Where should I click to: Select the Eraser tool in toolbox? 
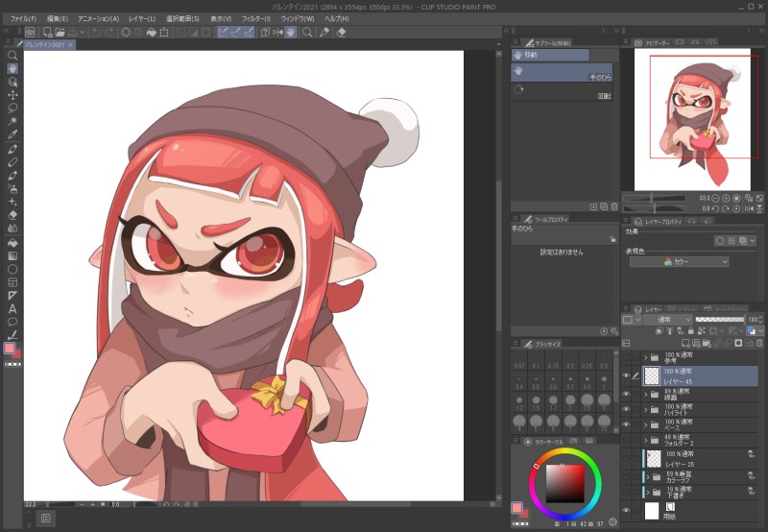12,215
